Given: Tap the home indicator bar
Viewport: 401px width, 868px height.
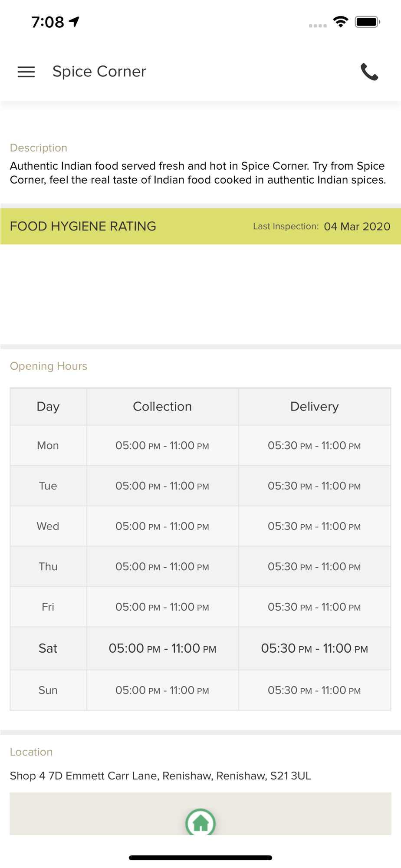Looking at the screenshot, I should point(200,858).
